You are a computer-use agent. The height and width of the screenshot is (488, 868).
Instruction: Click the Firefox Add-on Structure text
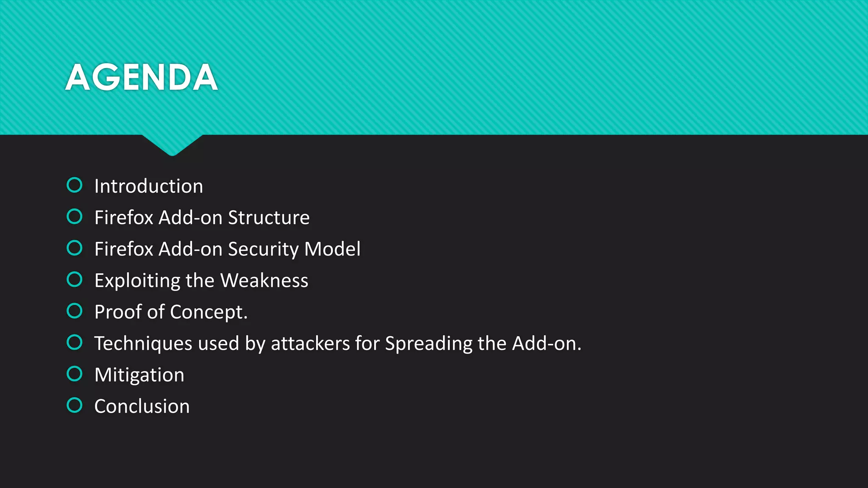click(x=202, y=217)
